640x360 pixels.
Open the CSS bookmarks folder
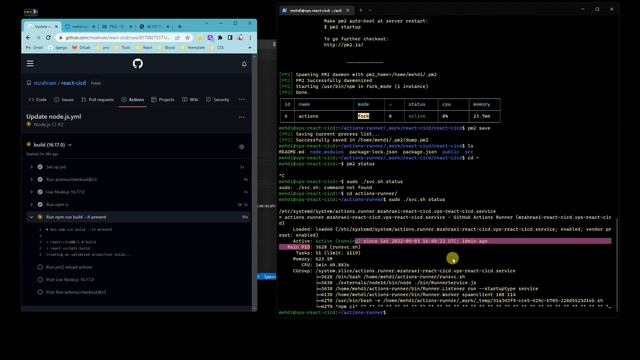pos(217,48)
